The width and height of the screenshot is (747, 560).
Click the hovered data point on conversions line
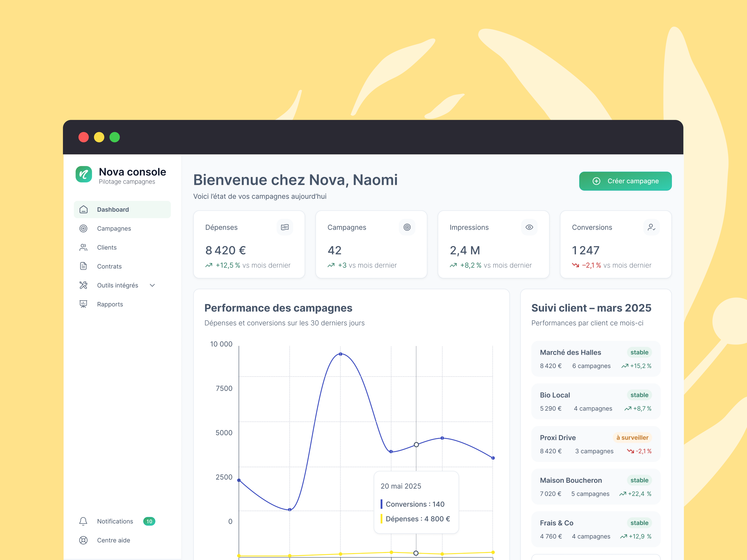pyautogui.click(x=416, y=445)
